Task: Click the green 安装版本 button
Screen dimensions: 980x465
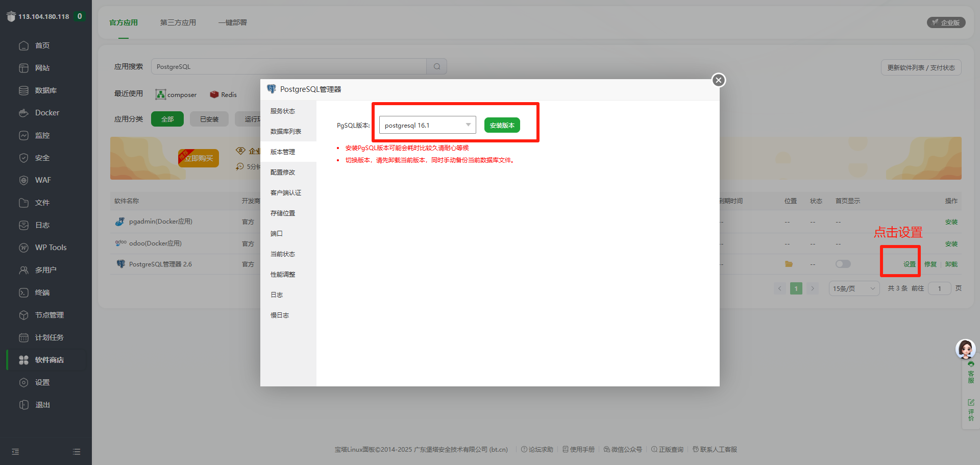Action: pos(502,125)
